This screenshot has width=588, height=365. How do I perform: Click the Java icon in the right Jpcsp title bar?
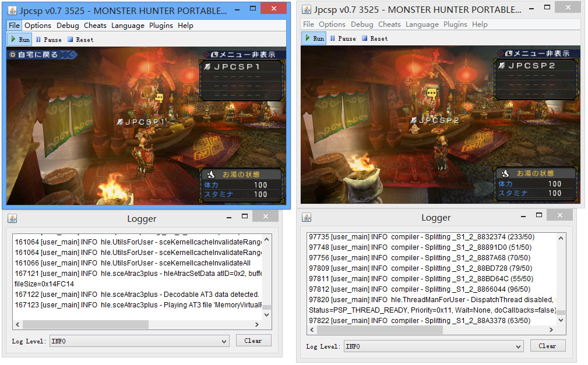307,10
